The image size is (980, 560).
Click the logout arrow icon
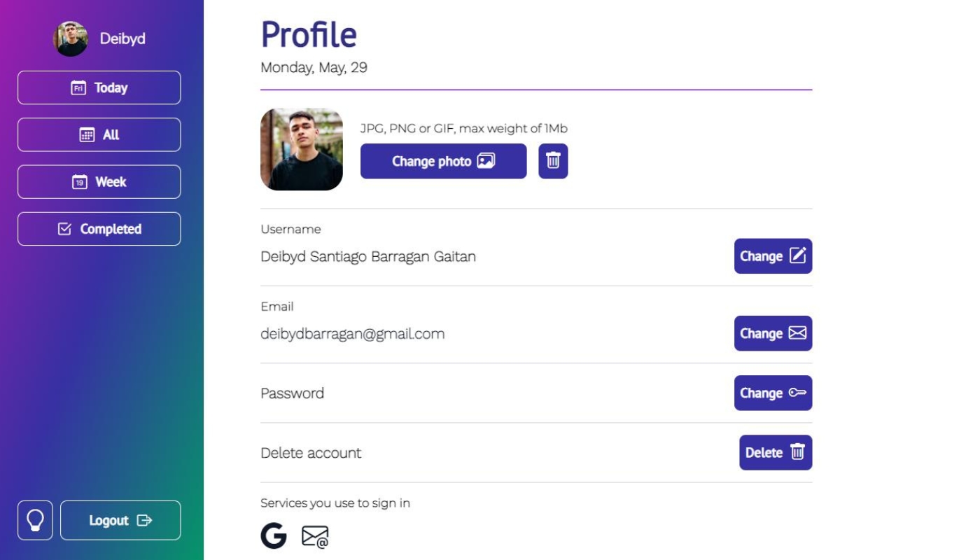144,520
